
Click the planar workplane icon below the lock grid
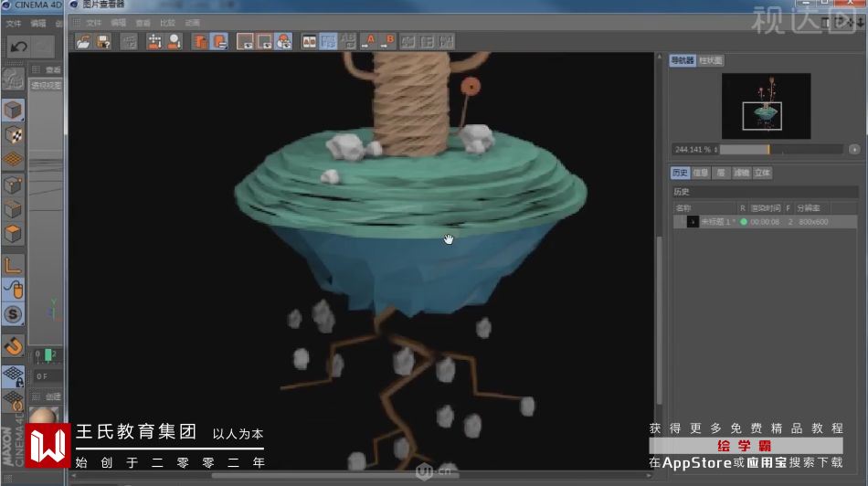(x=13, y=401)
